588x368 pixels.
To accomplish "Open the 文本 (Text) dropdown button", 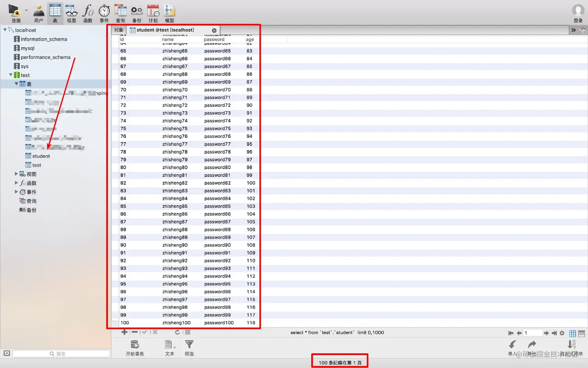I will click(x=170, y=348).
